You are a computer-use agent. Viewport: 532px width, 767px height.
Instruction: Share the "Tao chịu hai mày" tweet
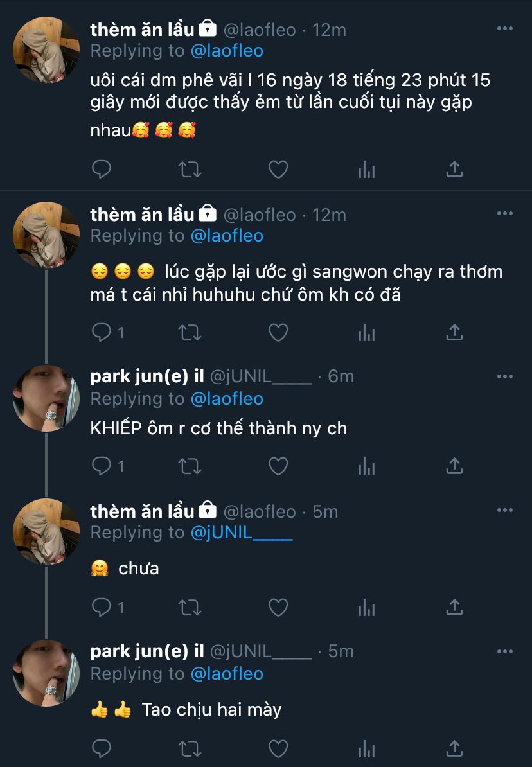coord(454,748)
